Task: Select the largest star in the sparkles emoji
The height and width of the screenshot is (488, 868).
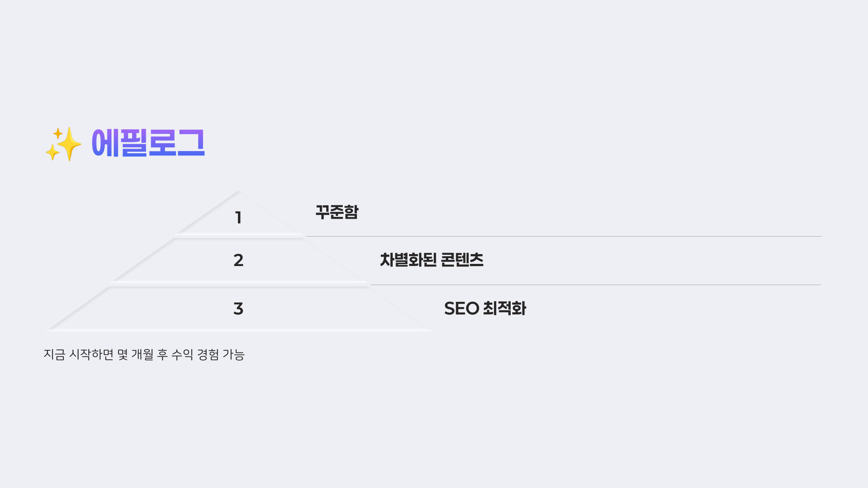Action: click(69, 144)
